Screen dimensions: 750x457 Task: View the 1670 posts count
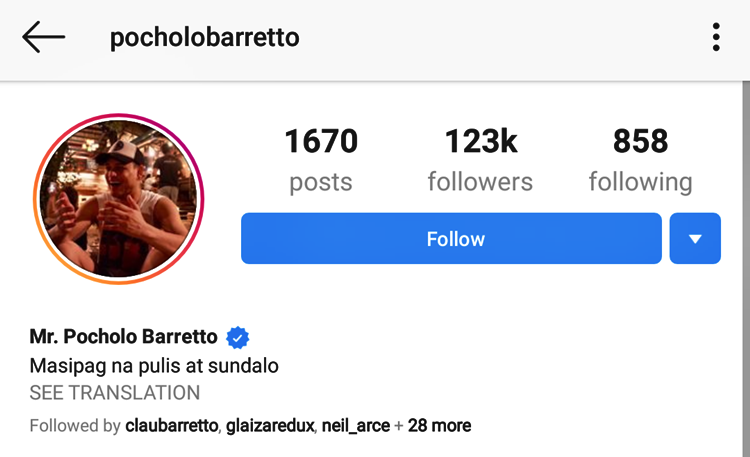pos(321,142)
